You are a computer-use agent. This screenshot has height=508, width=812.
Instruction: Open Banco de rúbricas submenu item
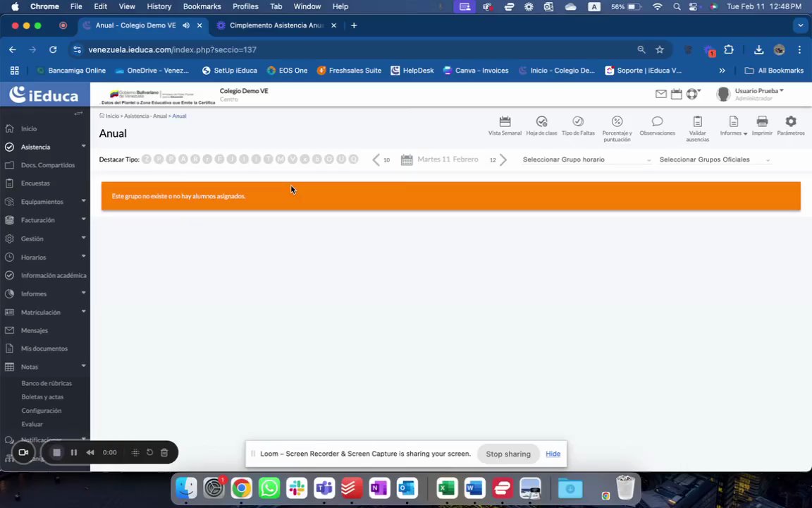tap(47, 384)
